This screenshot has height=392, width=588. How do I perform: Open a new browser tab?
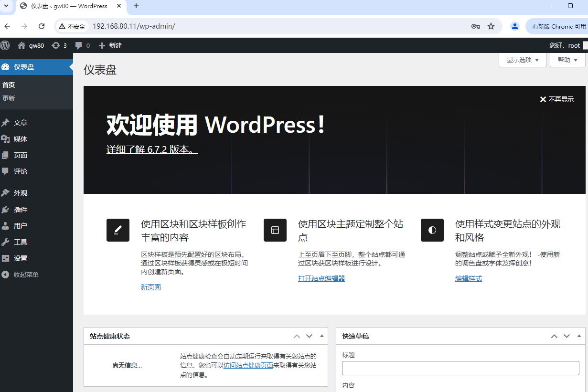tap(136, 6)
